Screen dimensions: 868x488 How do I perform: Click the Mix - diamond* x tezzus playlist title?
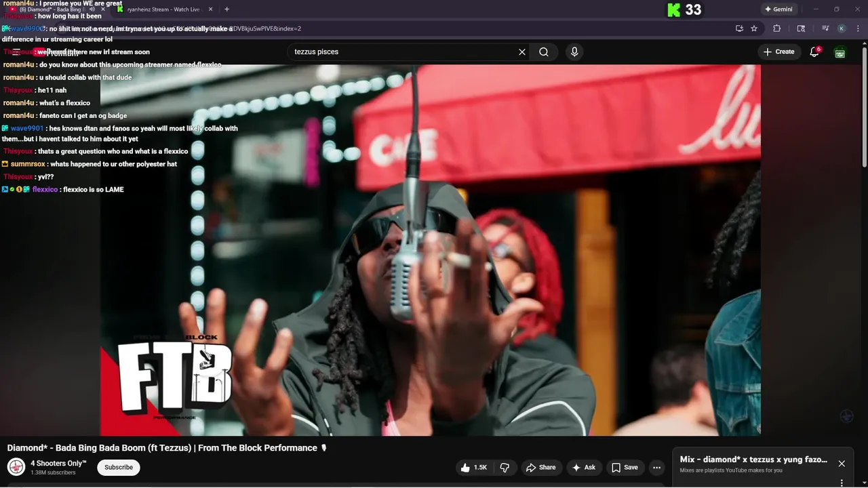tap(753, 460)
